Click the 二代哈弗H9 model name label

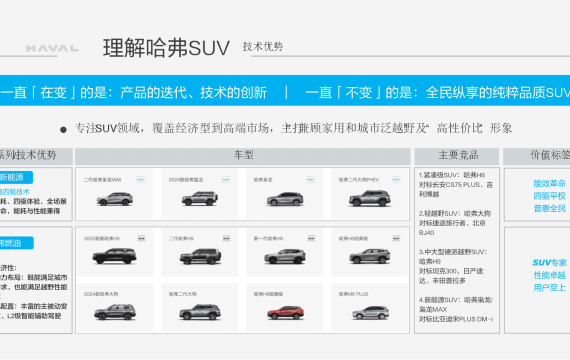181,239
